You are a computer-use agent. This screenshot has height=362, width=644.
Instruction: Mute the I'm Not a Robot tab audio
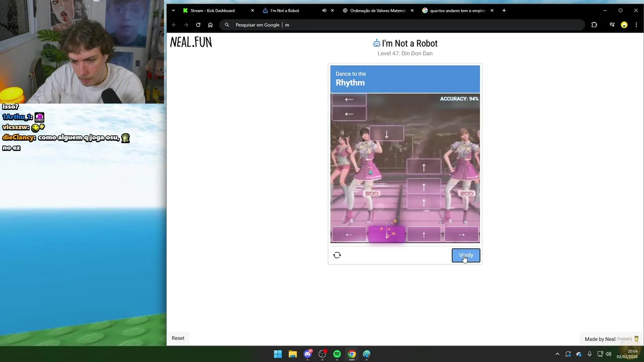(324, 11)
